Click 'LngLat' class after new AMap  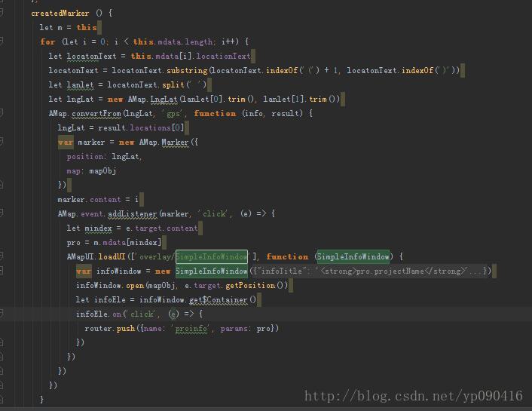(164, 100)
